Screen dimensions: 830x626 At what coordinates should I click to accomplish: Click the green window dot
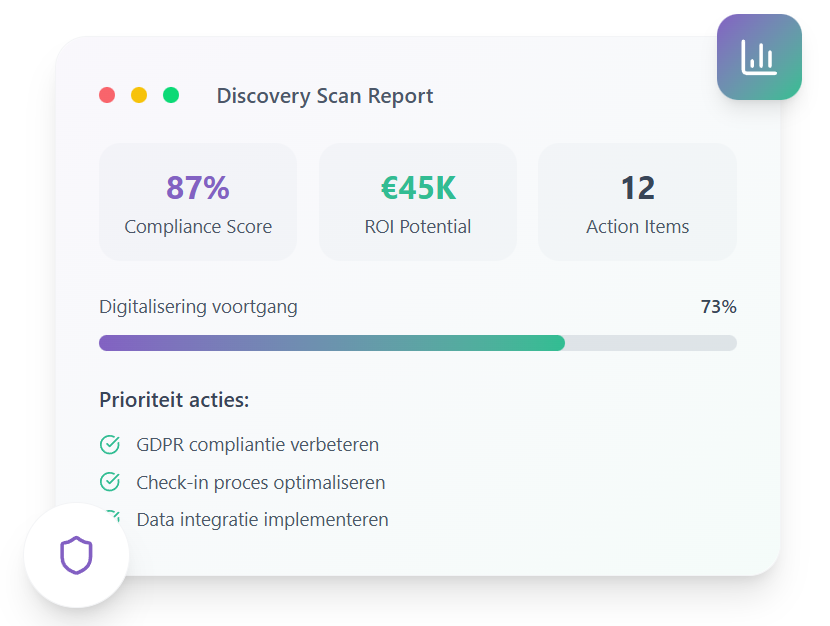coord(171,96)
